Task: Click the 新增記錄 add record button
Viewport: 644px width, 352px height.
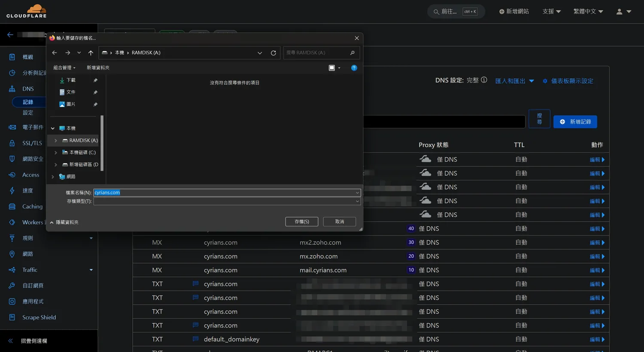Action: click(x=575, y=122)
